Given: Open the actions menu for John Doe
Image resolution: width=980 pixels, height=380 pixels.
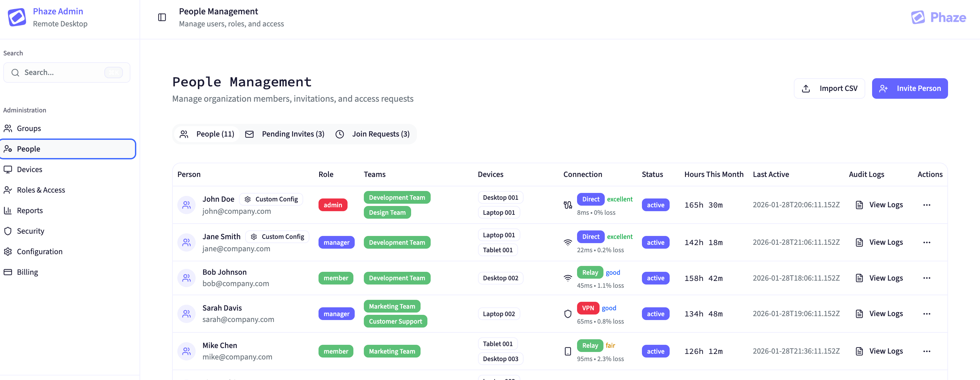Looking at the screenshot, I should tap(926, 205).
